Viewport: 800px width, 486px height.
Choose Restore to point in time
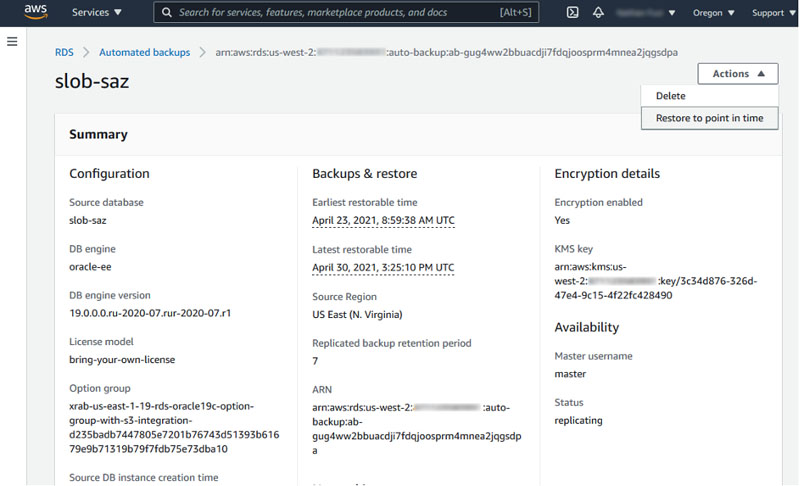(x=709, y=118)
